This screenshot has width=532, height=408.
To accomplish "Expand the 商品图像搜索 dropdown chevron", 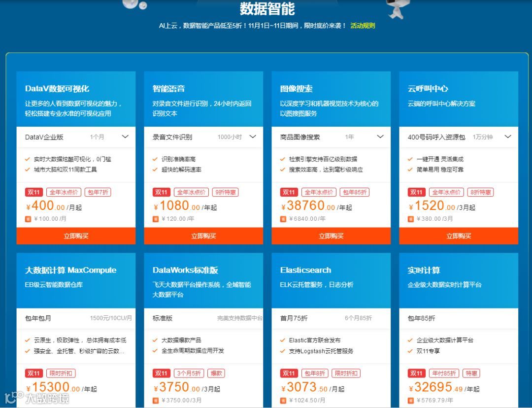I will pos(380,137).
